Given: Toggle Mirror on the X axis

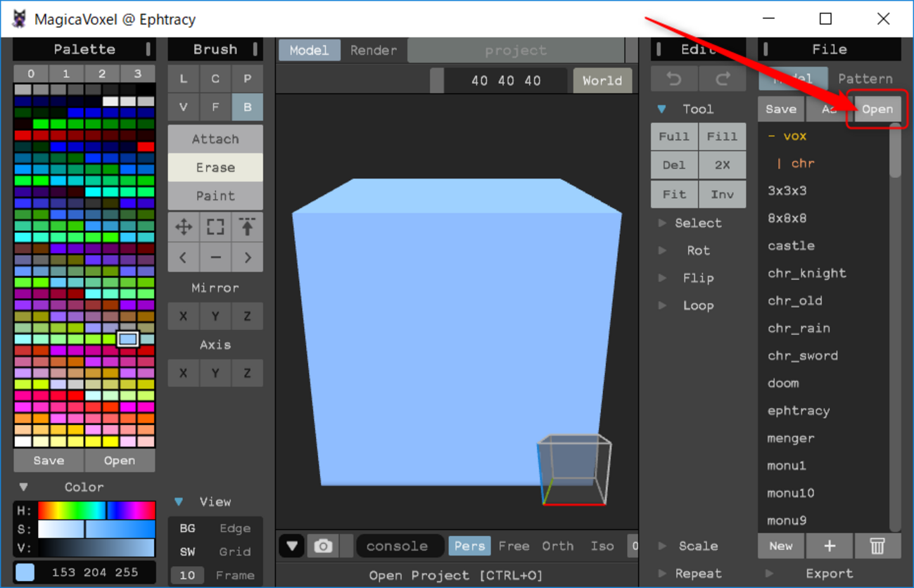Looking at the screenshot, I should (x=184, y=317).
